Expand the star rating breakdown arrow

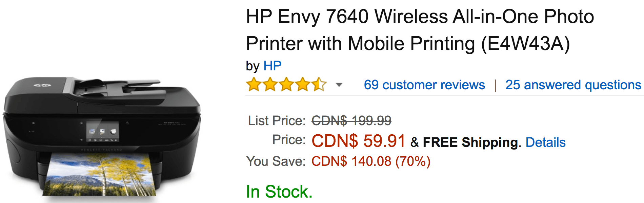click(339, 85)
